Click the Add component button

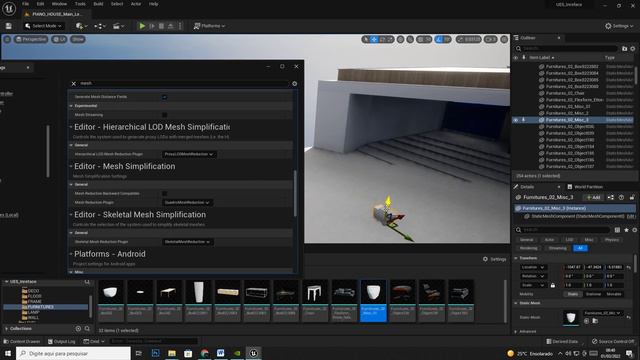pos(593,198)
